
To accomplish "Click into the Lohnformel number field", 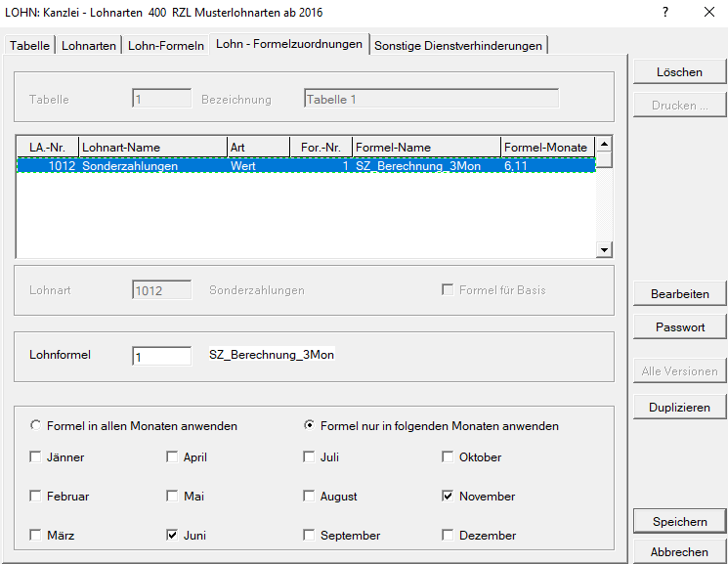I will tap(161, 357).
